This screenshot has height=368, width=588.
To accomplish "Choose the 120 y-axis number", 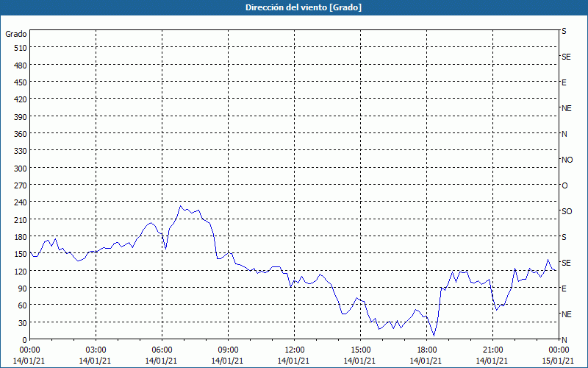I will click(x=21, y=272).
